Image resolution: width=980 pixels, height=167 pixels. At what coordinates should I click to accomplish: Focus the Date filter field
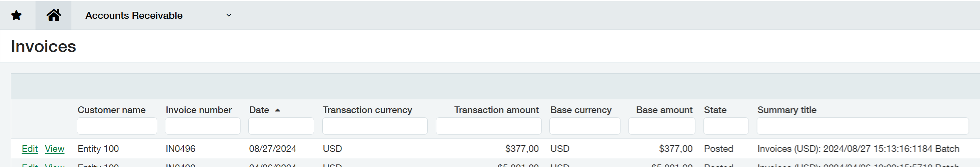coord(281,126)
